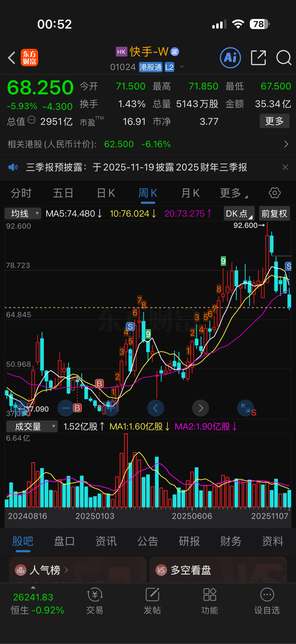Tap the back arrow icon
Image resolution: width=296 pixels, height=644 pixels.
[12, 58]
